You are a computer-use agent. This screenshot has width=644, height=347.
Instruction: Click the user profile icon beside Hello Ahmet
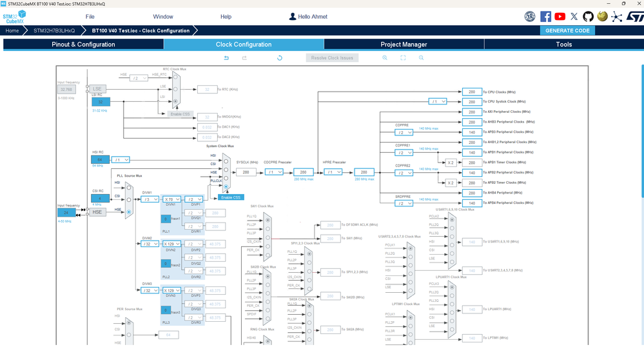(293, 16)
